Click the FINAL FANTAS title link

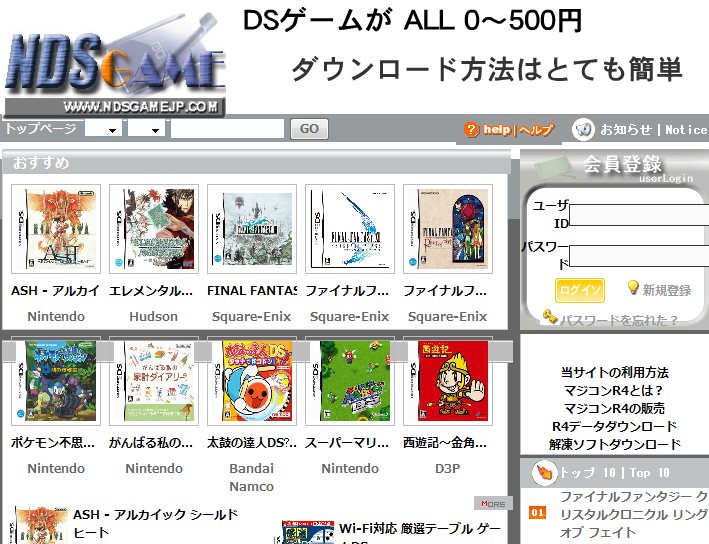pyautogui.click(x=252, y=291)
